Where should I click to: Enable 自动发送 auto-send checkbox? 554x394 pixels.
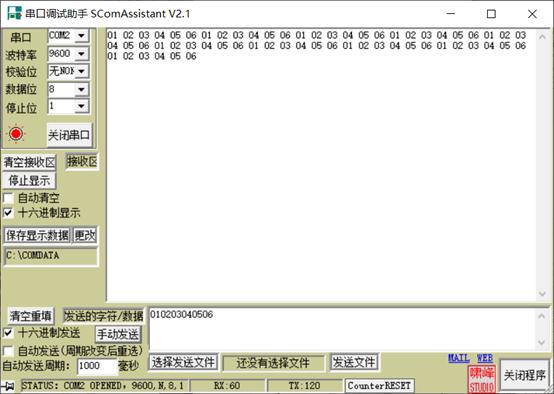coord(8,351)
